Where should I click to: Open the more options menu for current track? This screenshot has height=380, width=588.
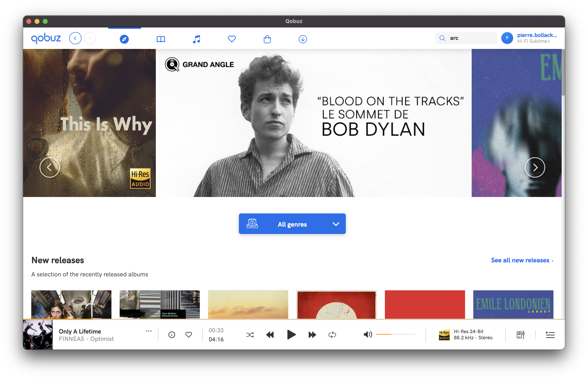click(148, 331)
